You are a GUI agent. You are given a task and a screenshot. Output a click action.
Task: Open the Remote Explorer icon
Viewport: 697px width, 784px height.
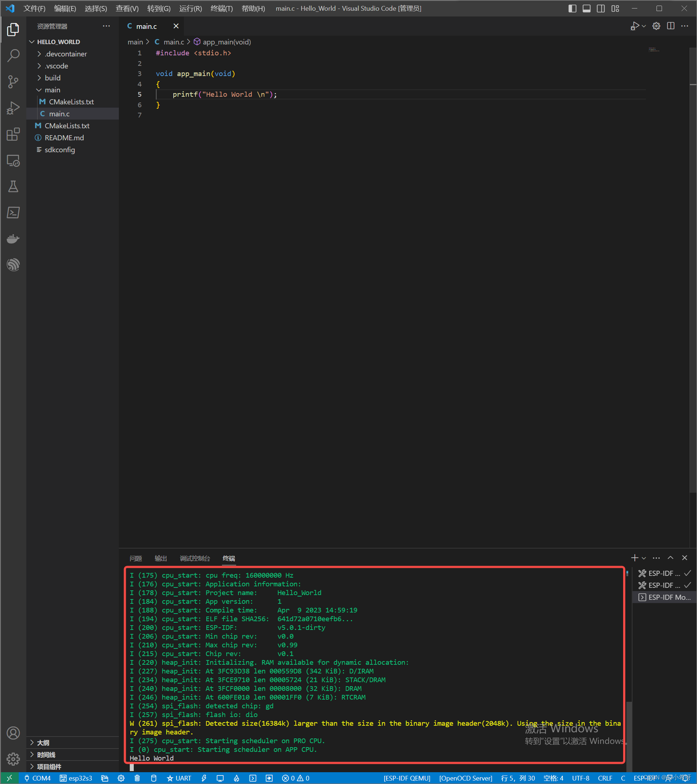13,160
